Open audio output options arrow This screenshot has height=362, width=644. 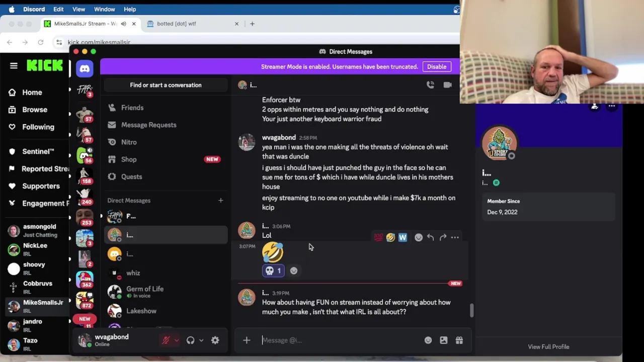pyautogui.click(x=201, y=340)
